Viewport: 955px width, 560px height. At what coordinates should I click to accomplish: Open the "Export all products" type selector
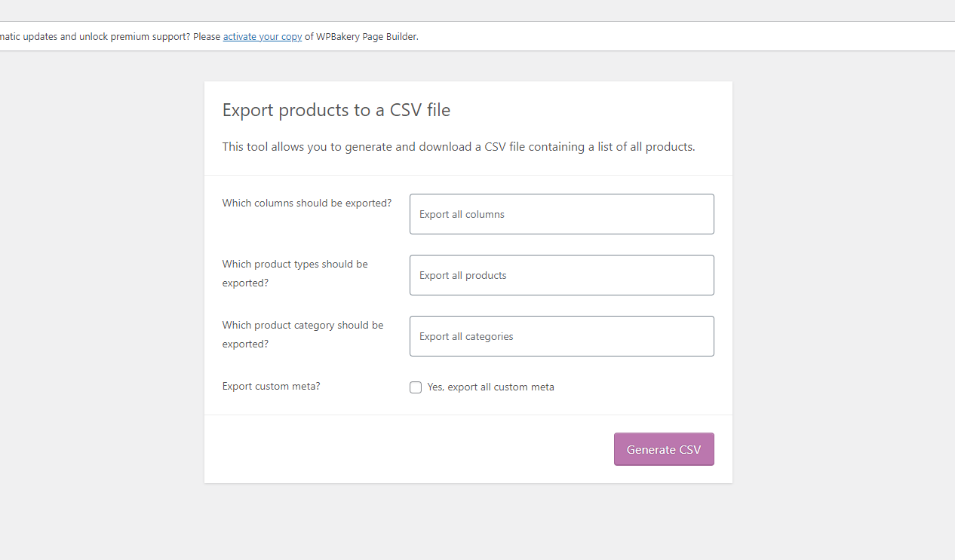coord(561,275)
